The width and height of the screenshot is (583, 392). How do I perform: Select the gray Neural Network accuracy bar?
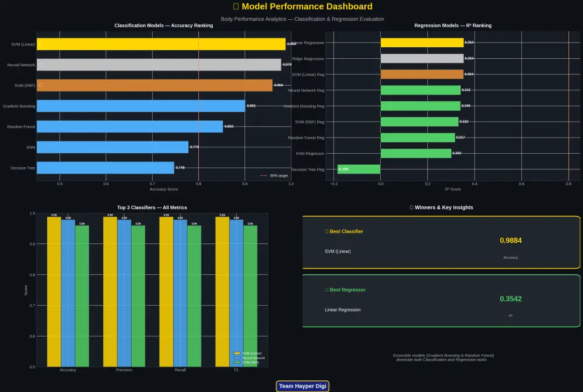pyautogui.click(x=159, y=65)
